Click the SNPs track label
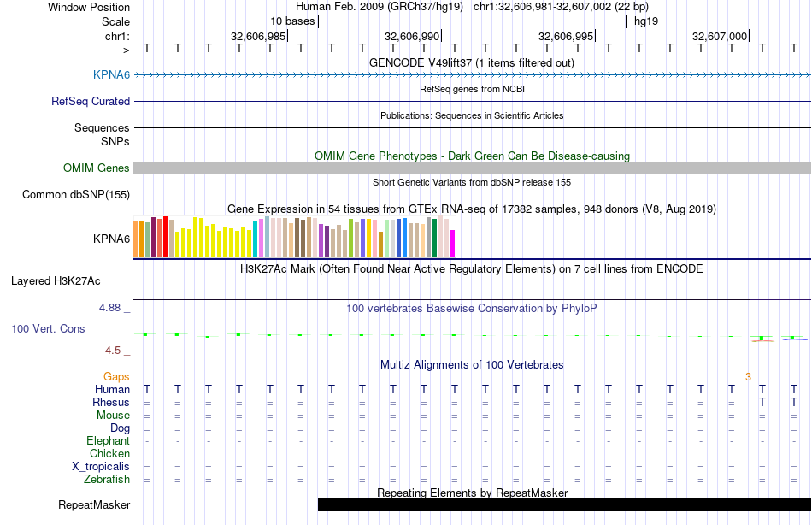 [115, 141]
